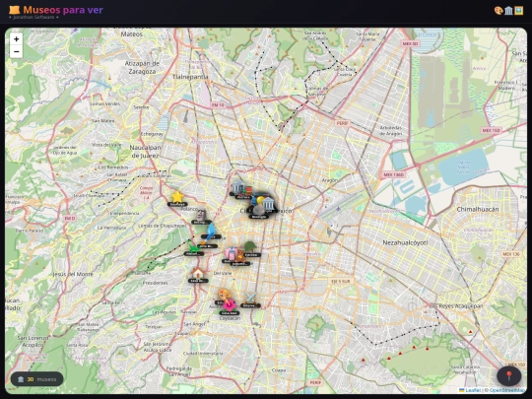Viewport: 532px width, 399px height.
Task: Open the green dinosaur museum marker
Action: pyautogui.click(x=194, y=247)
